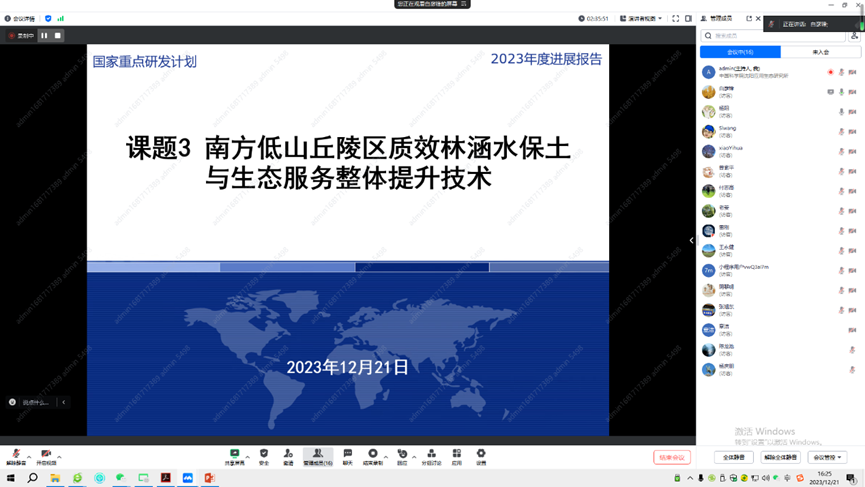This screenshot has width=865, height=487.
Task: Click the network signal strength icon
Action: click(x=61, y=19)
